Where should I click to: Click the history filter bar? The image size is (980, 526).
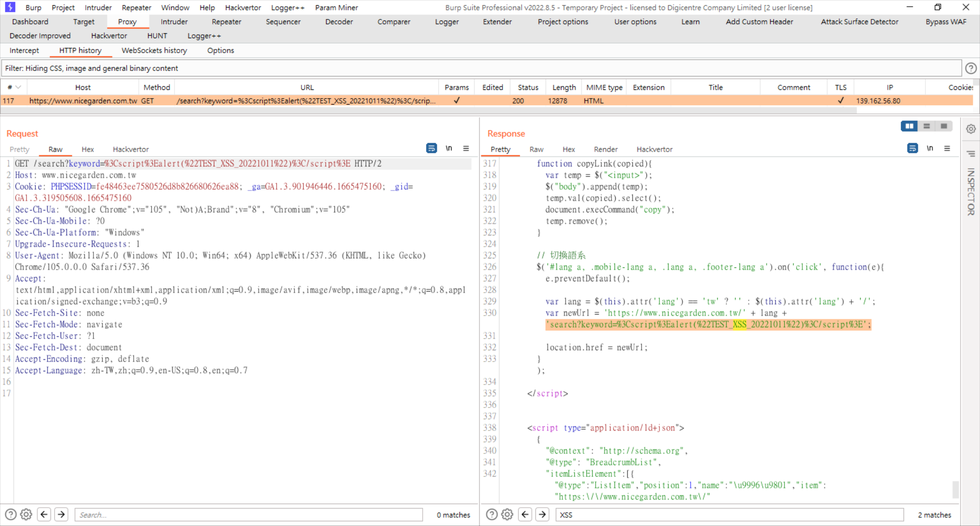click(x=481, y=68)
